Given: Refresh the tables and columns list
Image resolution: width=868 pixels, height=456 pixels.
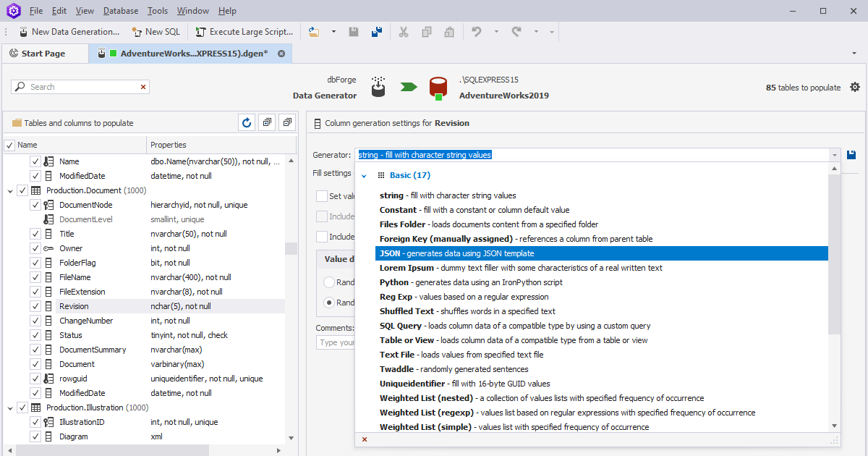Looking at the screenshot, I should click(x=246, y=122).
